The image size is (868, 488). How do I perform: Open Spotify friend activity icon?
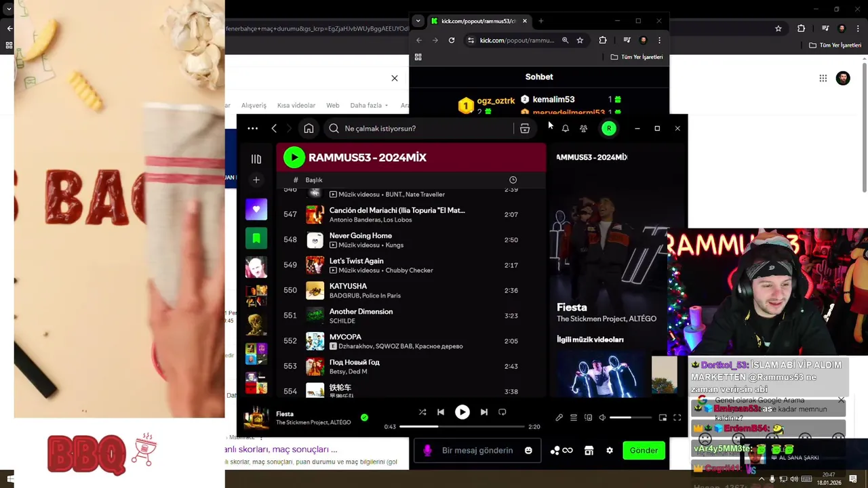tap(583, 128)
